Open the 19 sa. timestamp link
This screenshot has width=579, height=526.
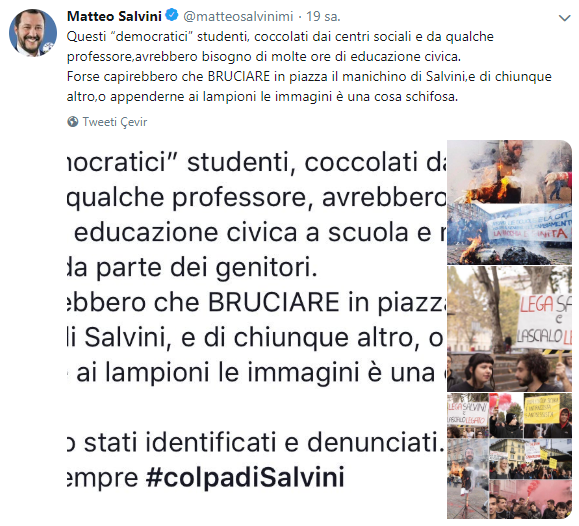click(323, 16)
